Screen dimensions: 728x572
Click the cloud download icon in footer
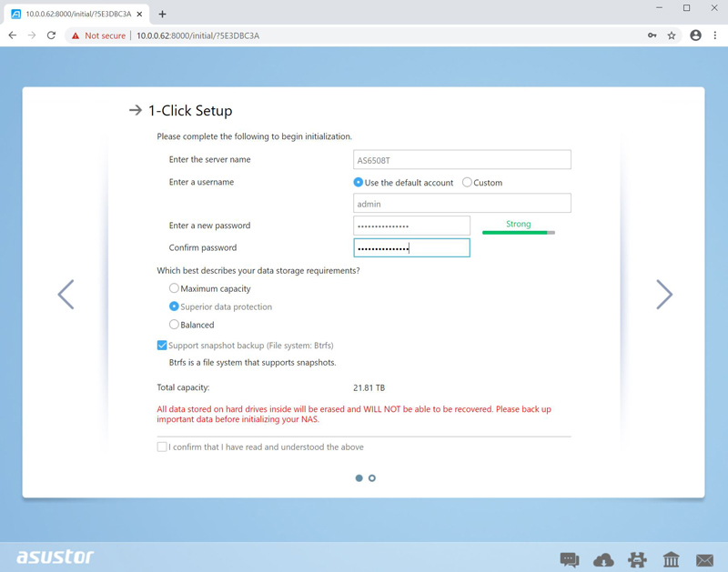coord(603,560)
